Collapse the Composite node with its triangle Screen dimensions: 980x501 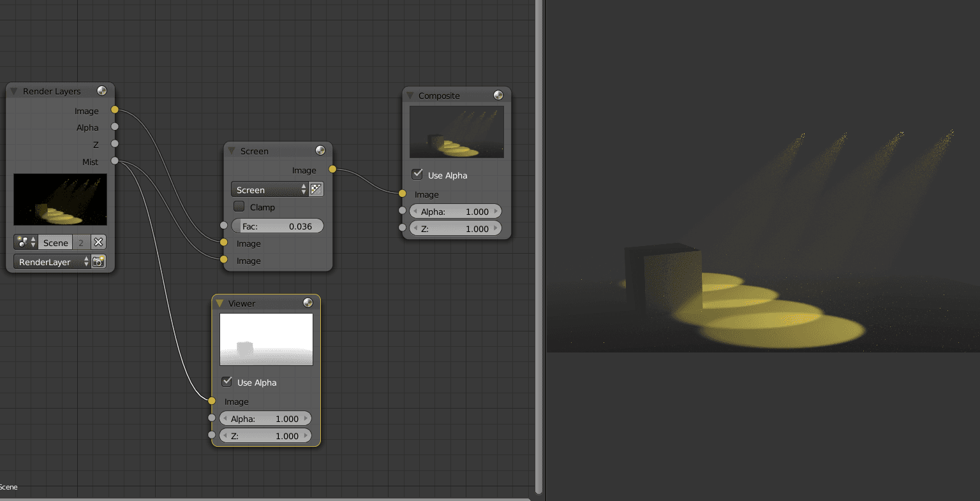click(410, 96)
